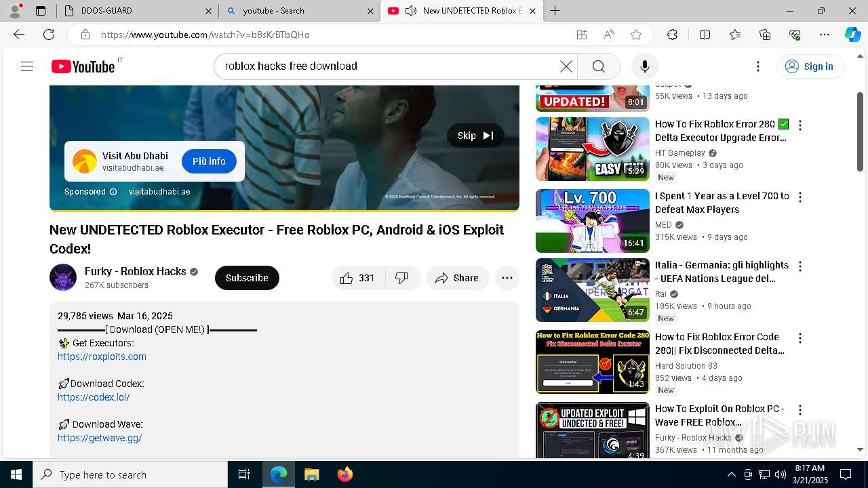Screen dimensions: 868x488
Task: Open the visitabudhabi.ae sponsored link
Action: tap(159, 192)
